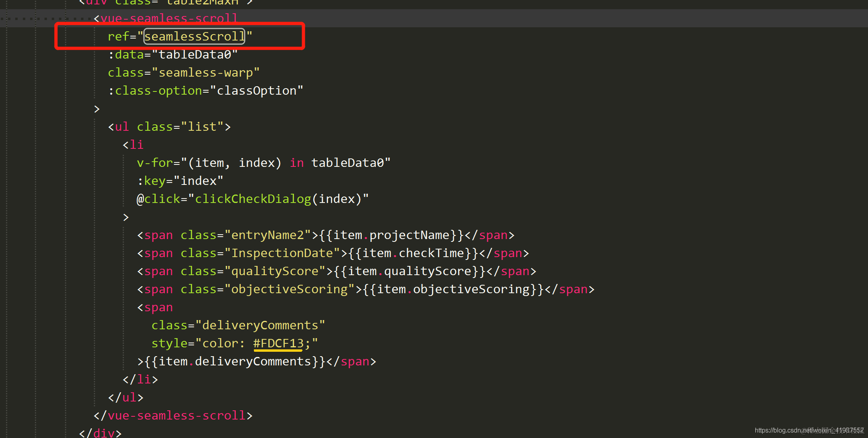Click item.checkTime interpolation
Viewport: 868px width, 438px height.
click(x=413, y=253)
